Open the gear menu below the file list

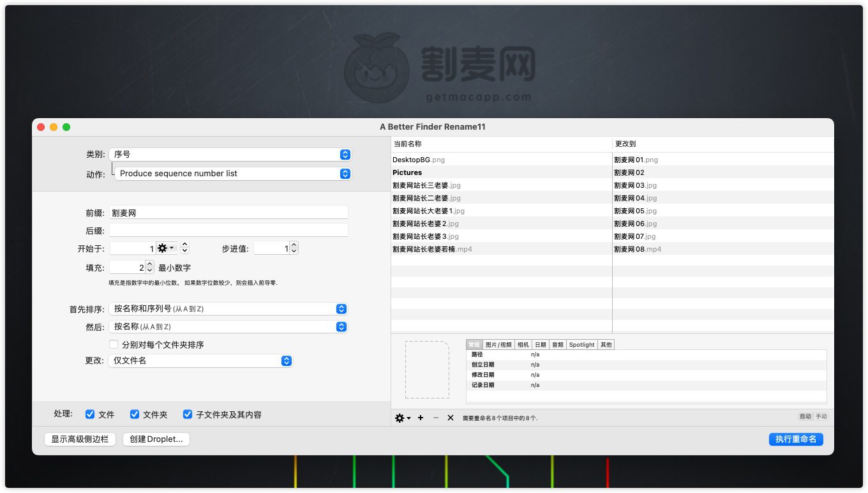(x=402, y=418)
